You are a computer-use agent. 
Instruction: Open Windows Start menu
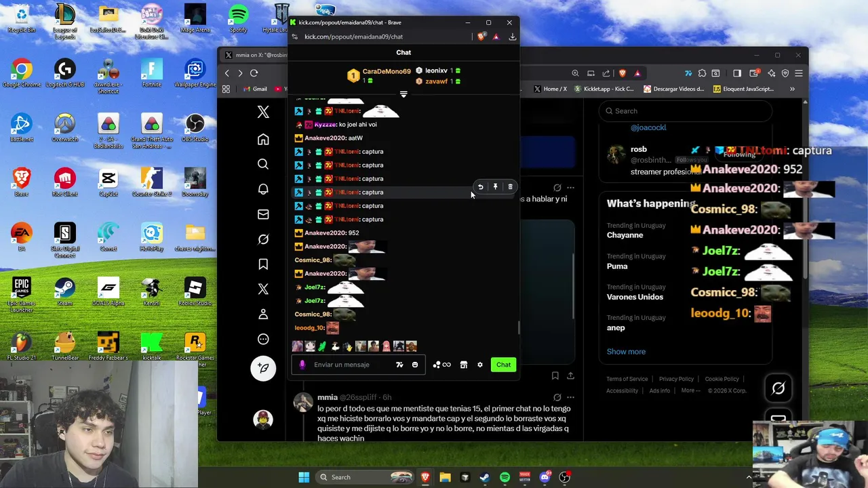[x=303, y=477]
